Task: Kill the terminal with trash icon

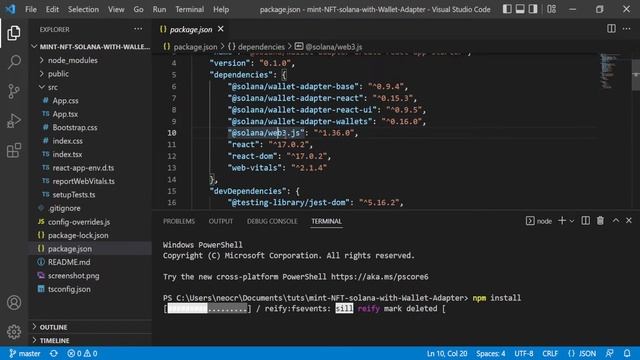Action: [600, 220]
